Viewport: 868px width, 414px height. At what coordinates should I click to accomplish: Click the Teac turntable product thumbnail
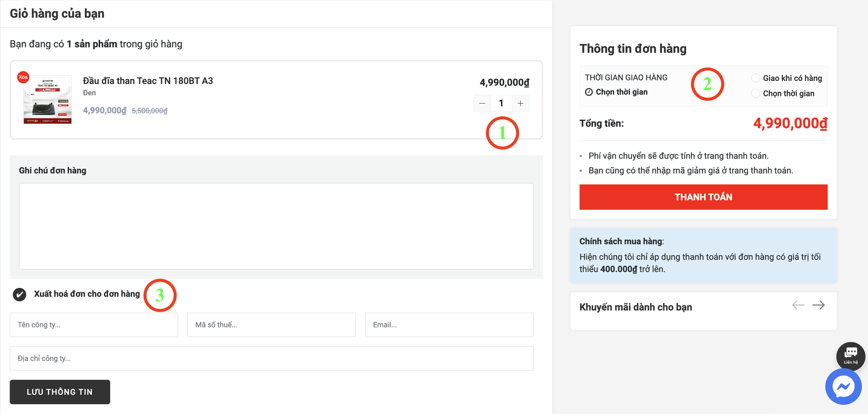[47, 100]
